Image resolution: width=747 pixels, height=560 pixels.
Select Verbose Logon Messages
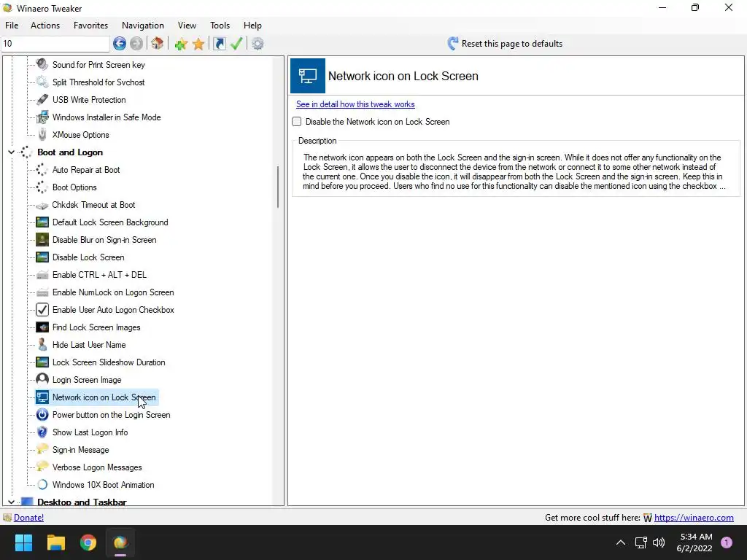(x=97, y=467)
